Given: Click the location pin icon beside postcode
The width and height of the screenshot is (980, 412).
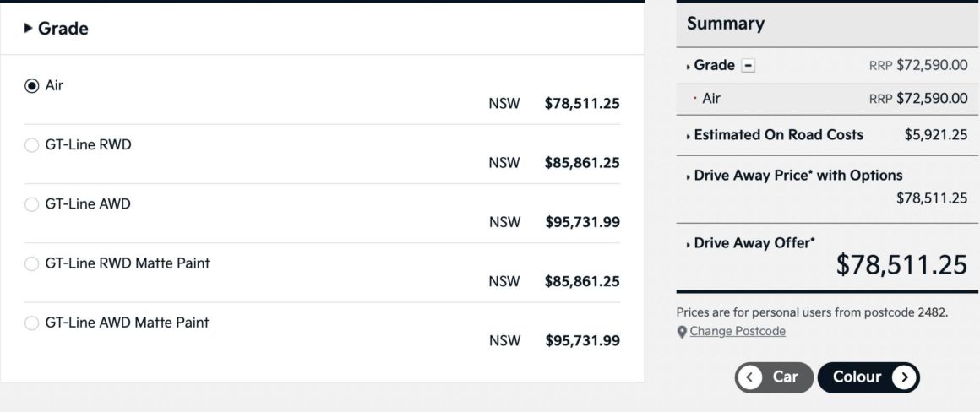Looking at the screenshot, I should (x=682, y=332).
